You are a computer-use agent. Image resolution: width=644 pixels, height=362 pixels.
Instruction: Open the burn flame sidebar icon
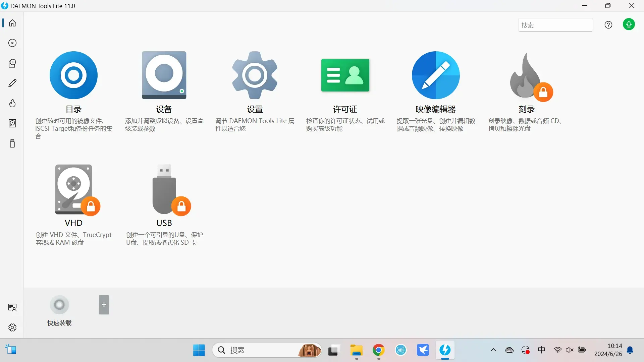(12, 103)
